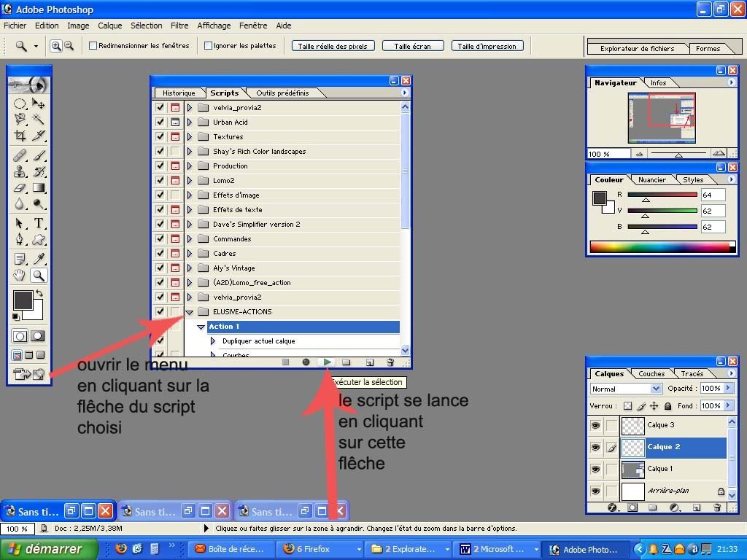Create a new script set folder

[347, 362]
